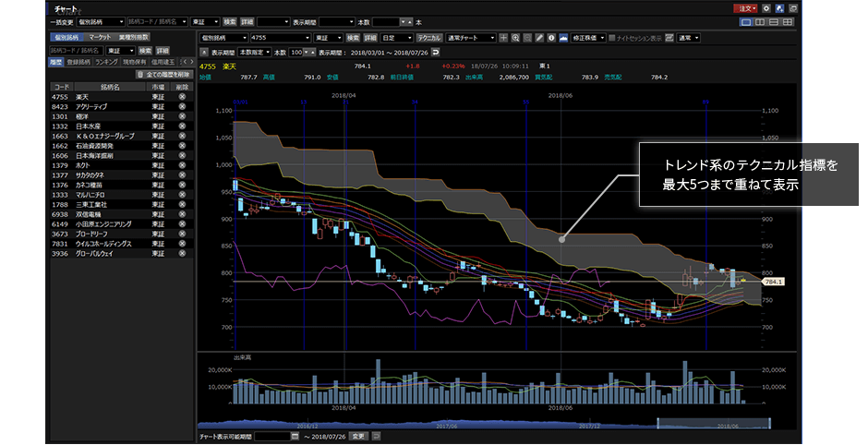
Task: Switch to single-pane chart layout
Action: [x=745, y=20]
